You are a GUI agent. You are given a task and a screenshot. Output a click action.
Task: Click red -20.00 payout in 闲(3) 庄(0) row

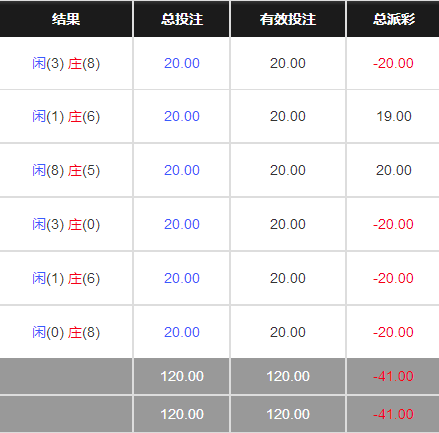[x=393, y=224]
